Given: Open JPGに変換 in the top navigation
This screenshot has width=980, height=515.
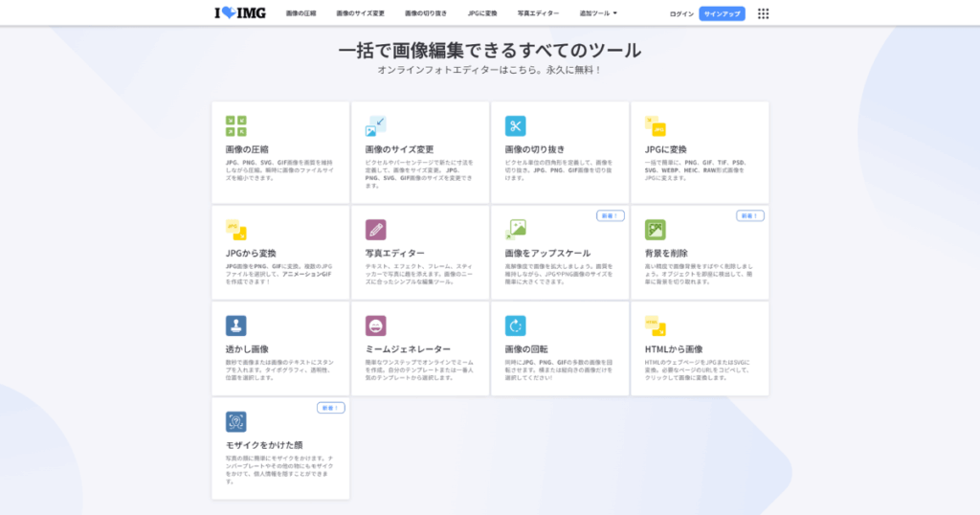Looking at the screenshot, I should tap(482, 13).
